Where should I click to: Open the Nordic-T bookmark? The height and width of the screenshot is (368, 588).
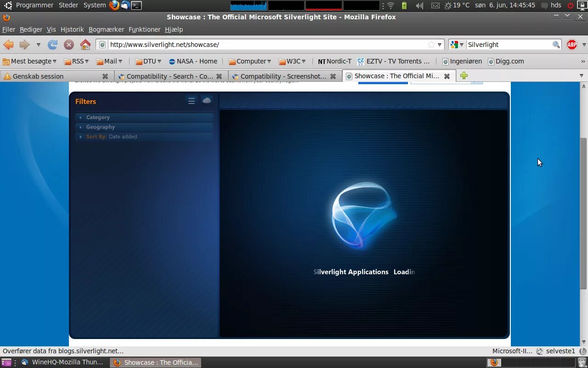point(334,61)
